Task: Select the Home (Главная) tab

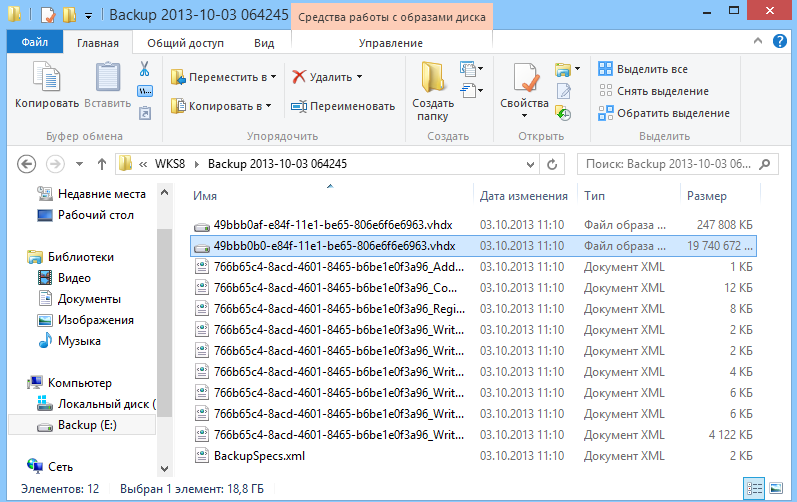Action: pyautogui.click(x=98, y=43)
